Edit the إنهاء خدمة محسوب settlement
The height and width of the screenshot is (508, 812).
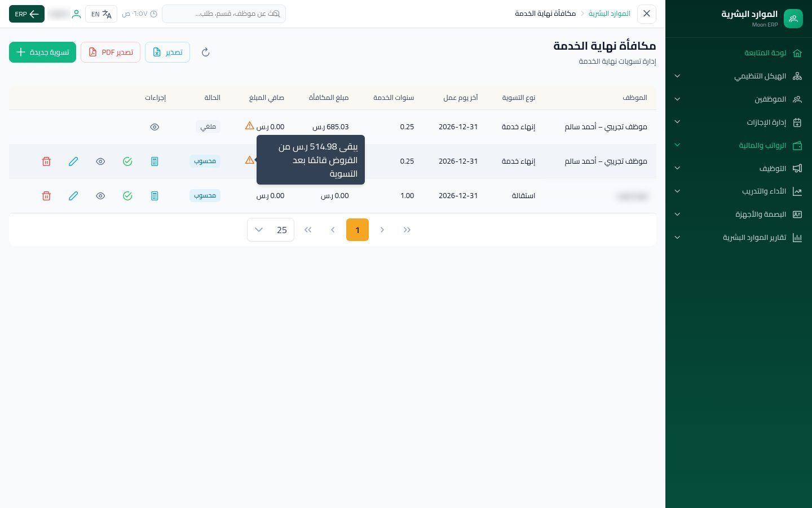tap(73, 161)
